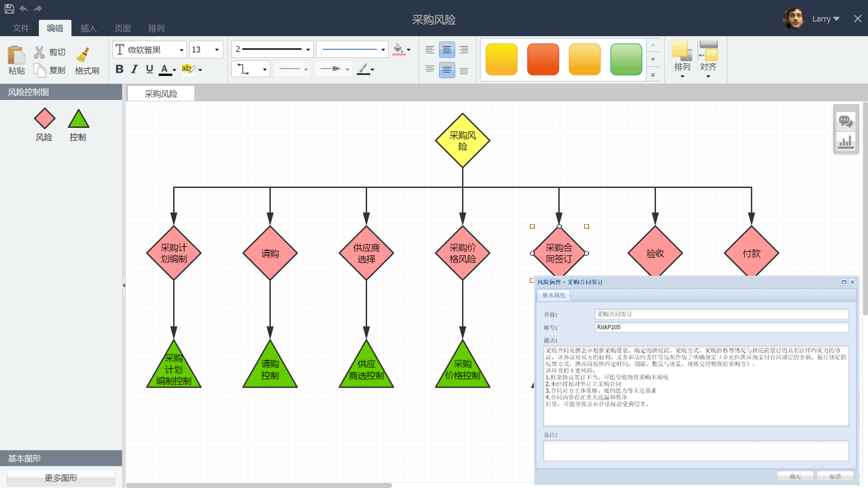Choose the orange-red style swatch
The width and height of the screenshot is (868, 488).
click(543, 59)
